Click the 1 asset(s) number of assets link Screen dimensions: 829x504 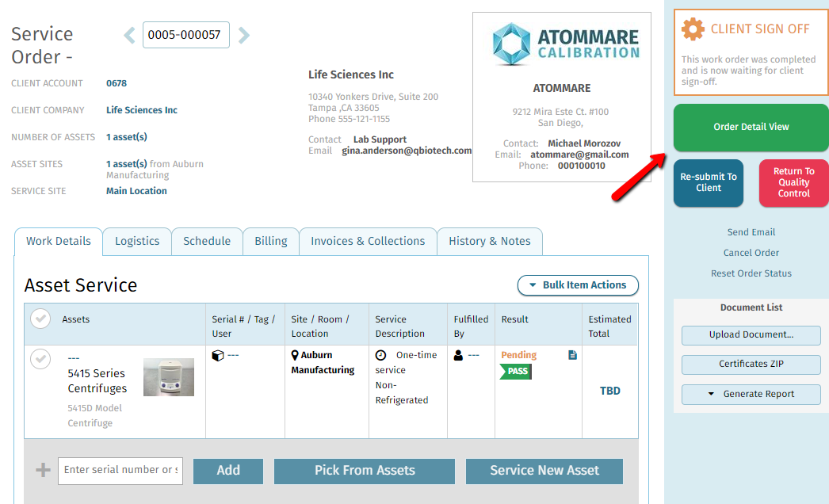(x=126, y=137)
